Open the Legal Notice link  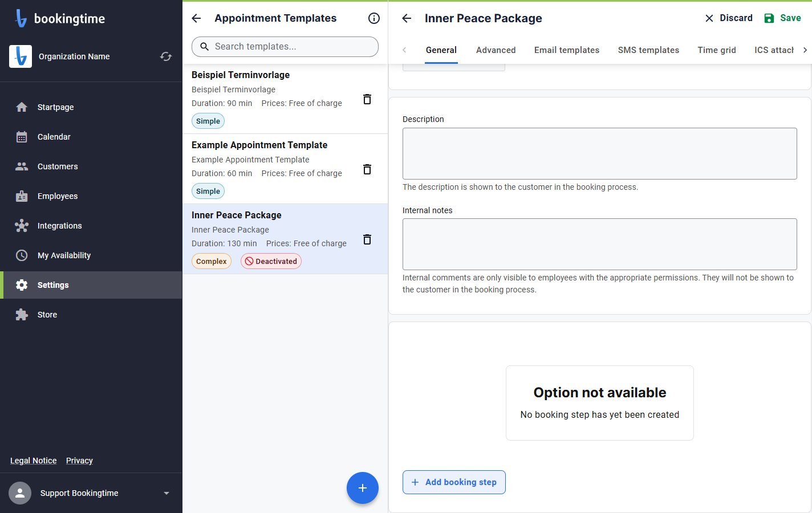(34, 461)
